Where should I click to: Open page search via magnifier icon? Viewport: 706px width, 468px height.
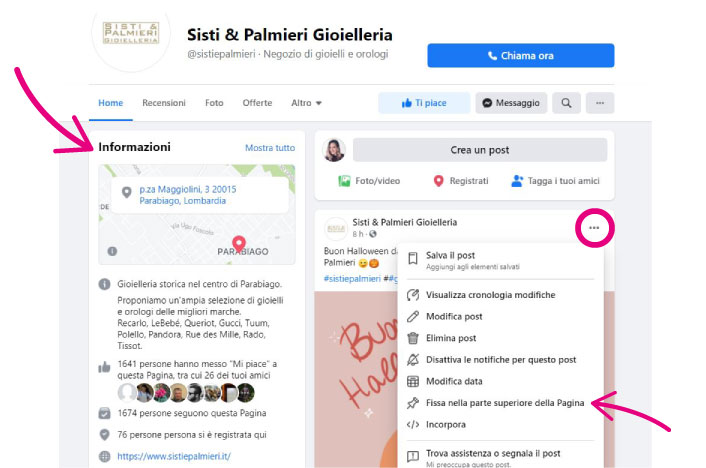click(566, 103)
